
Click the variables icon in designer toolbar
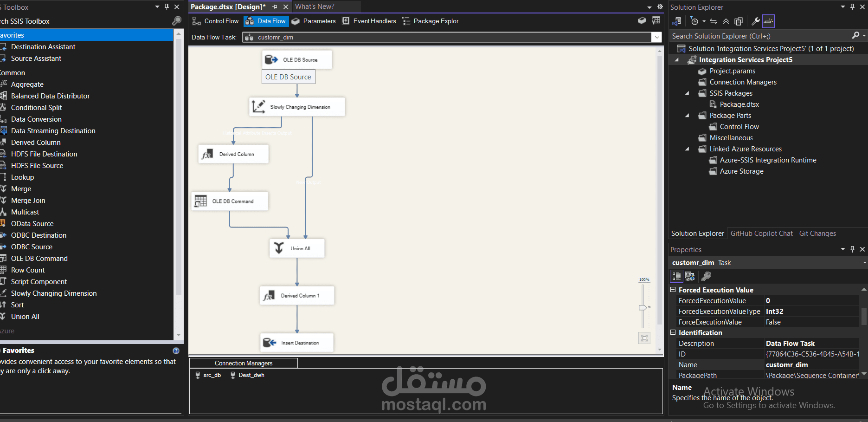tap(642, 20)
